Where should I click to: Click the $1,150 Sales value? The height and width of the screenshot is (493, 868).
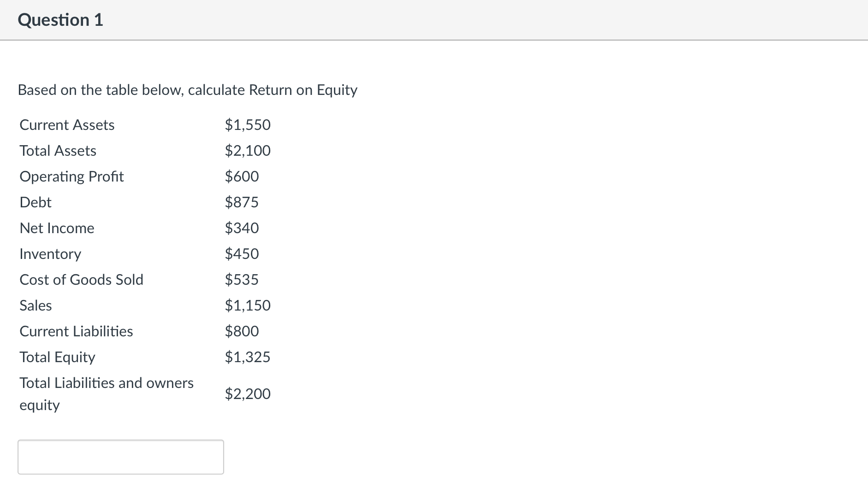pos(247,305)
